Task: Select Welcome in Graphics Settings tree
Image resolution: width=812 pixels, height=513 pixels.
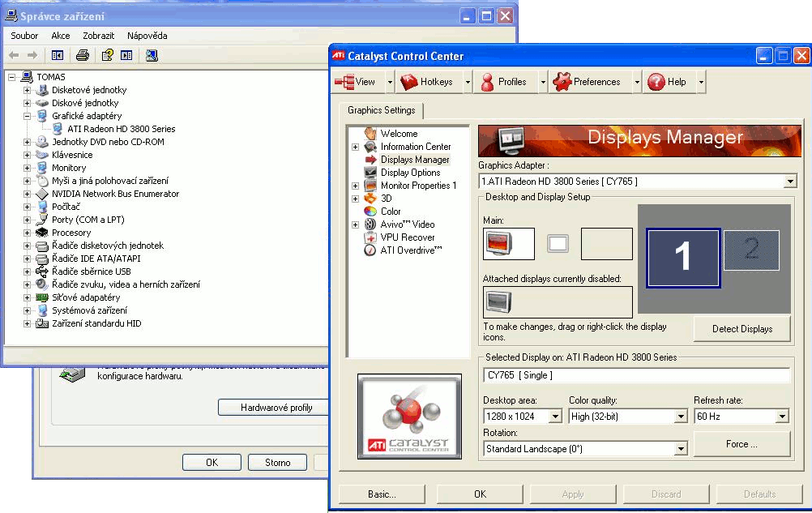Action: pos(399,134)
